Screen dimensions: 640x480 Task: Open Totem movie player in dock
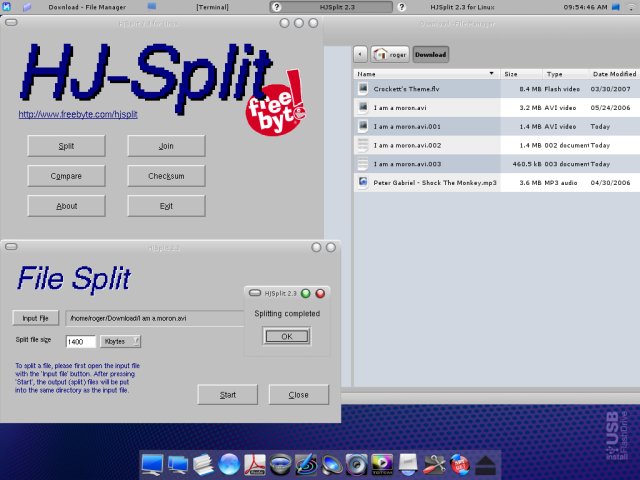pyautogui.click(x=382, y=464)
